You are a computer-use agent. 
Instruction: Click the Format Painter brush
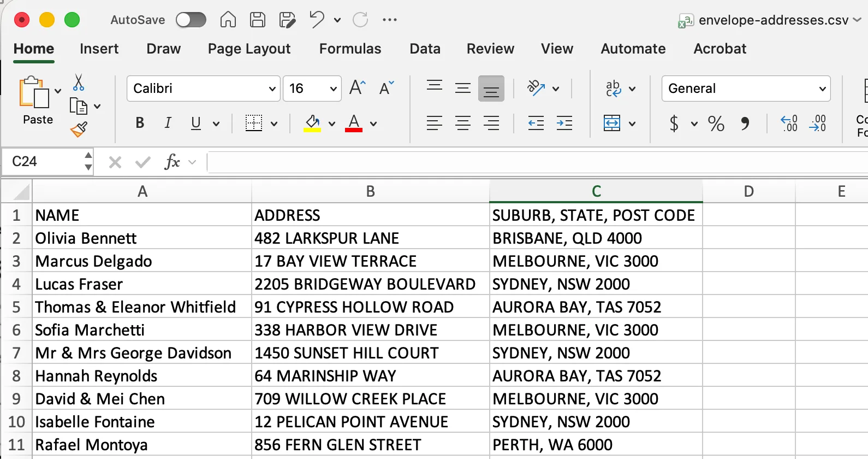click(79, 130)
